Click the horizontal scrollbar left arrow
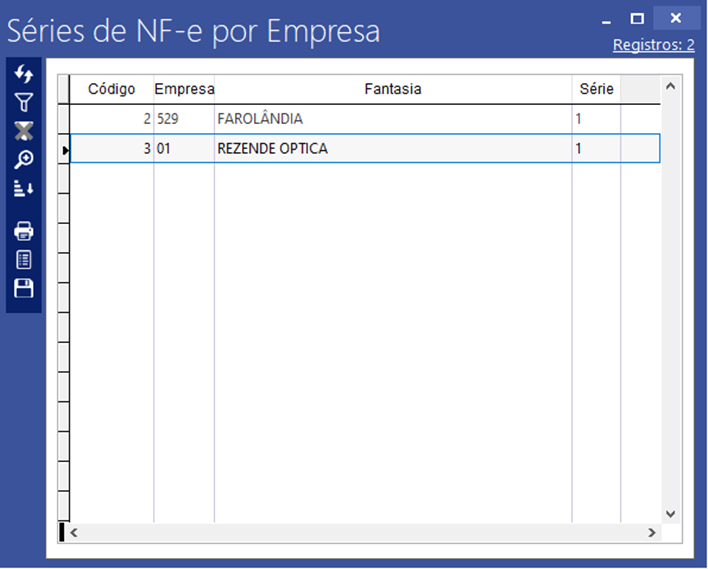The height and width of the screenshot is (569, 708). point(73,533)
